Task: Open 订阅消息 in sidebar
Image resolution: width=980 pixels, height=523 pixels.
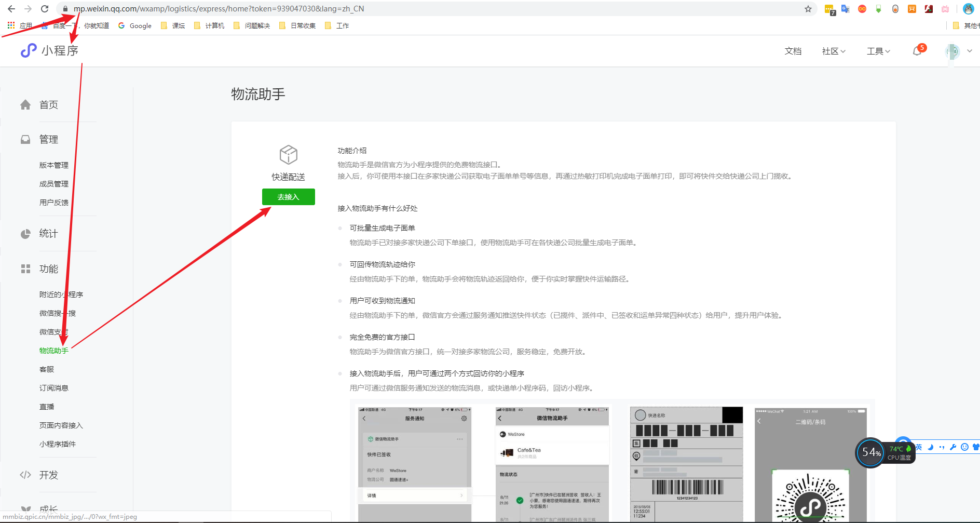Action: coord(54,388)
